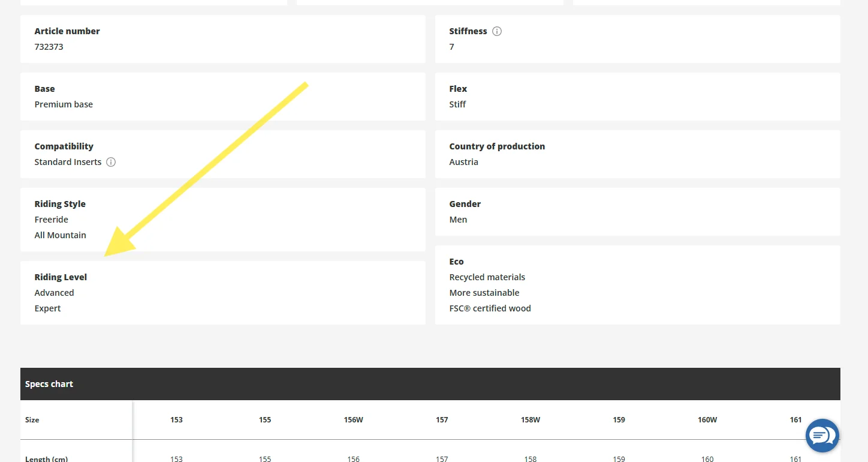Screen dimensions: 868x462
Task: Click the info icon next to Stiffness
Action: tap(496, 31)
